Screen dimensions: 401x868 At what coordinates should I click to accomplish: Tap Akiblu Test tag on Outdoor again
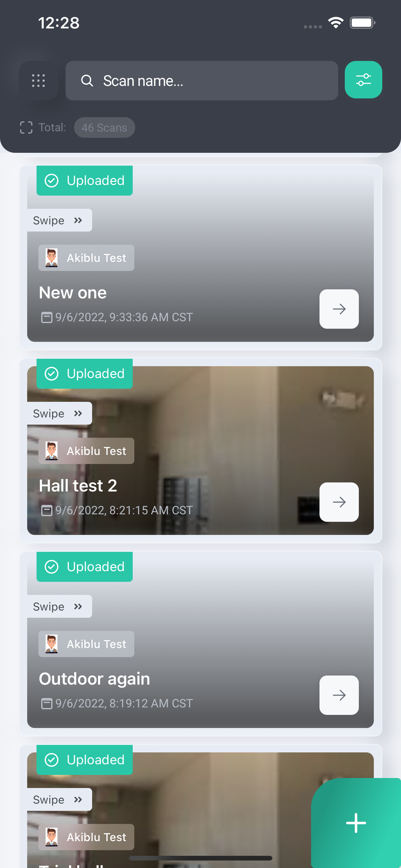click(86, 644)
